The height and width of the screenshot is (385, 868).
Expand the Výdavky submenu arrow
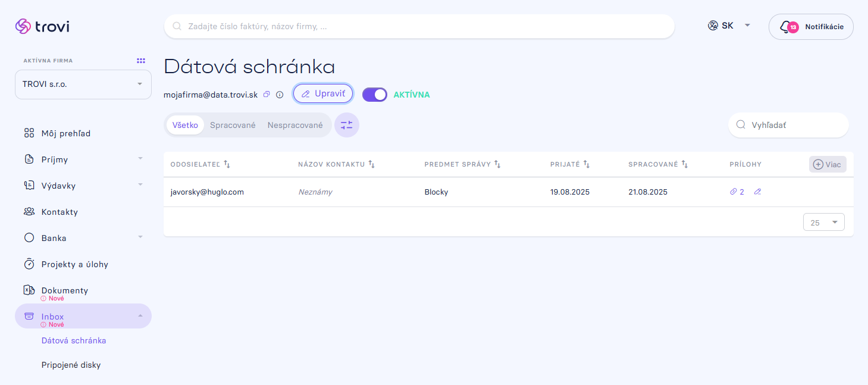(140, 185)
